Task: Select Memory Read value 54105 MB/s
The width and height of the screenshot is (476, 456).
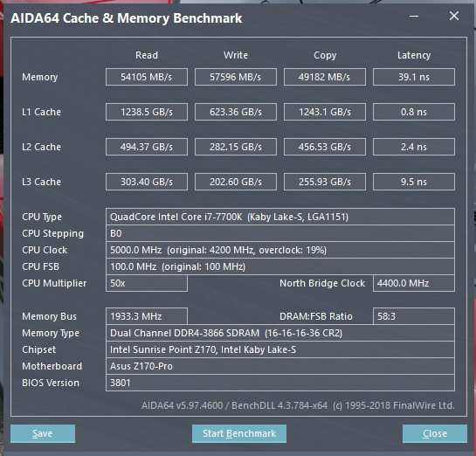Action: click(x=147, y=77)
